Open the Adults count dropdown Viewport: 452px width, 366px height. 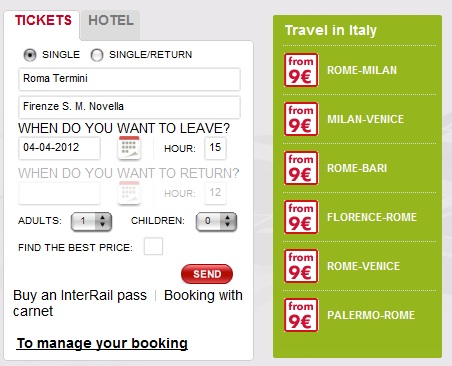click(x=91, y=221)
